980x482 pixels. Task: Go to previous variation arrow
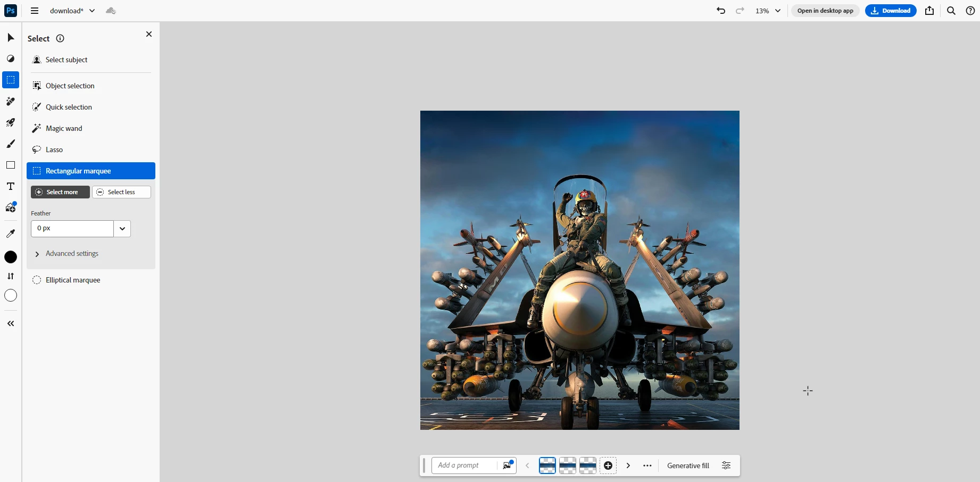(x=527, y=466)
